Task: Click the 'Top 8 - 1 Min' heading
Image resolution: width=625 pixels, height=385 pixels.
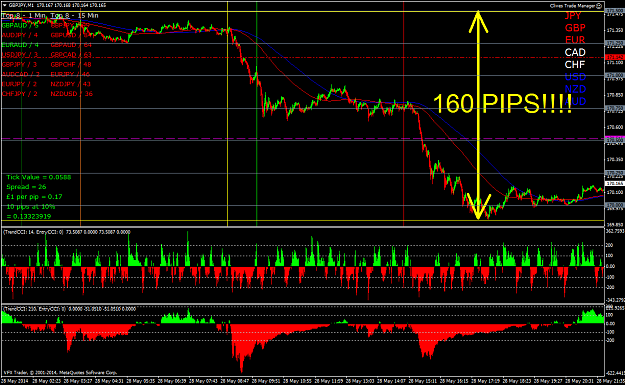Action: click(24, 16)
